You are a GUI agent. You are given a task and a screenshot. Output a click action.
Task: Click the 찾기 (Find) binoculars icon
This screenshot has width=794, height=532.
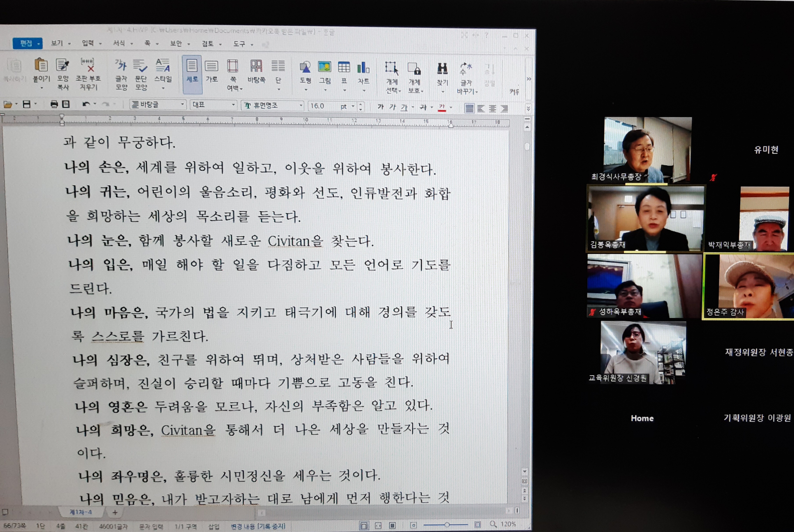click(442, 69)
